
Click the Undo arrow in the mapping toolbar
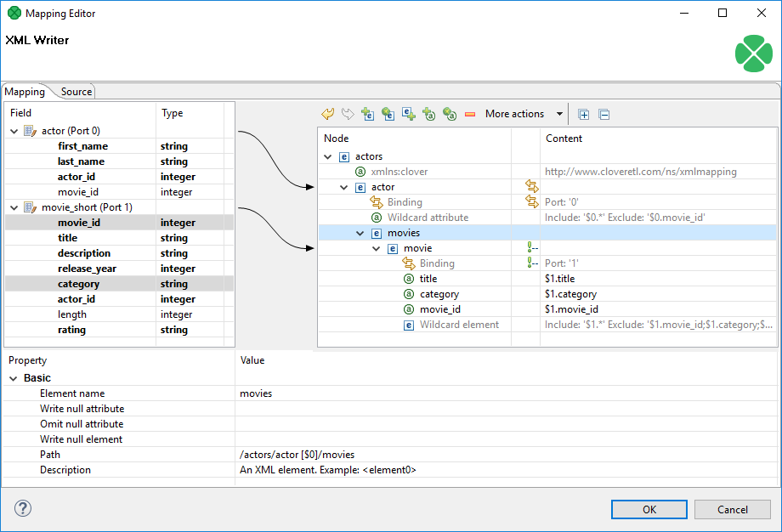(328, 113)
